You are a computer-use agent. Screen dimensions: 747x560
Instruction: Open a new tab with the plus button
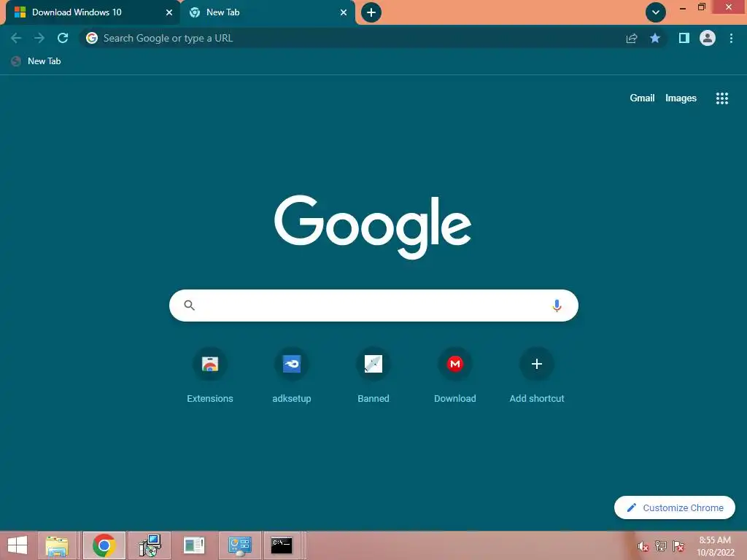click(371, 12)
